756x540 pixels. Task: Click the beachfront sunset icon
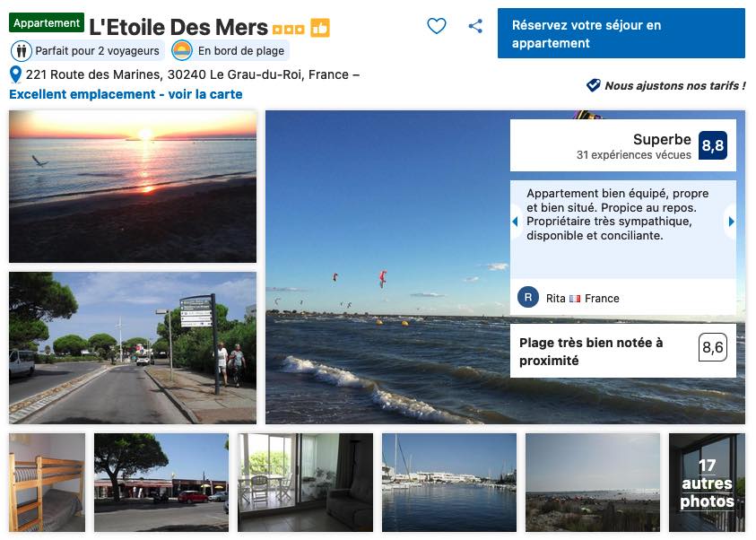pyautogui.click(x=182, y=50)
